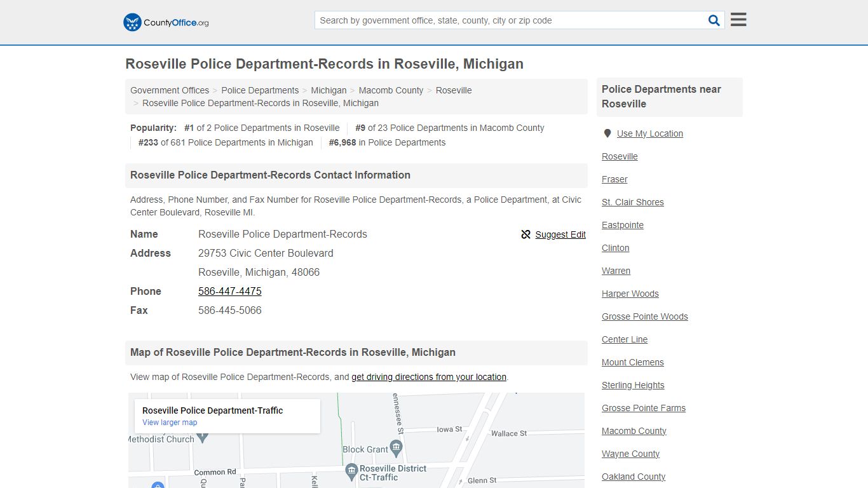The height and width of the screenshot is (488, 868).
Task: Click the Block Grant map marker icon
Action: point(397,449)
